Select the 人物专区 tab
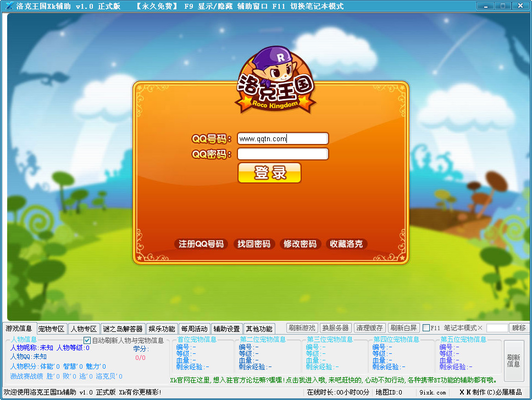532x400 pixels. point(85,329)
